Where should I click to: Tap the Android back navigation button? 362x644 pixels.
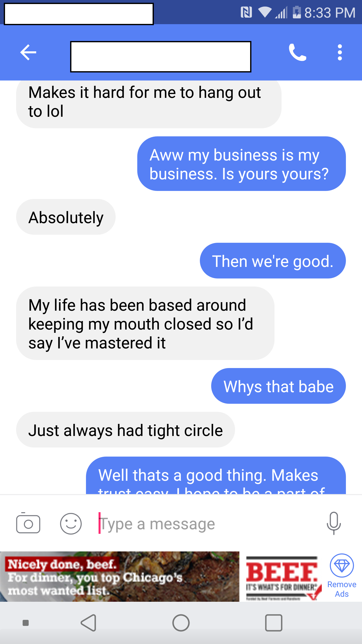(x=88, y=623)
